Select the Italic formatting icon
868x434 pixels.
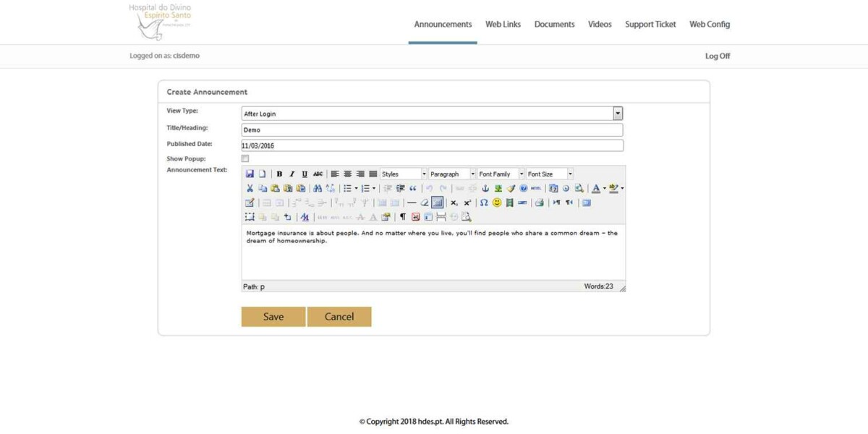[x=292, y=174]
